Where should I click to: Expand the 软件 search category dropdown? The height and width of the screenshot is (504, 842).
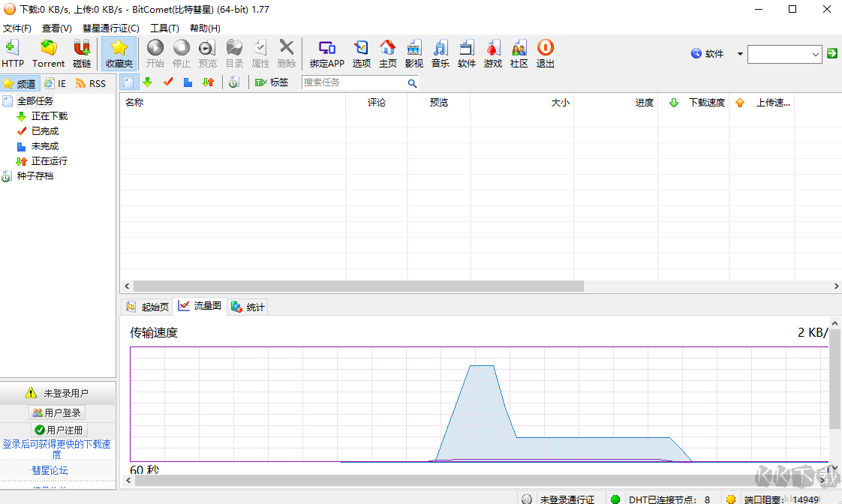(x=740, y=54)
